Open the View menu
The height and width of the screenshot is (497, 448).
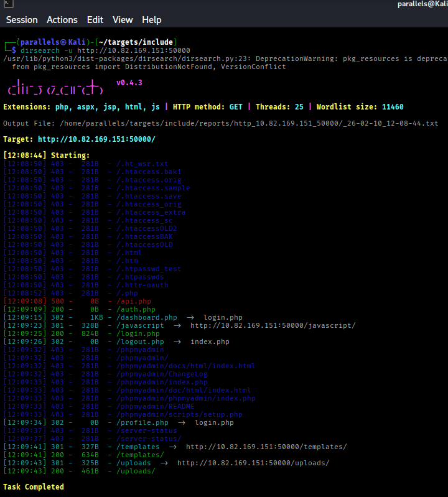(x=123, y=20)
